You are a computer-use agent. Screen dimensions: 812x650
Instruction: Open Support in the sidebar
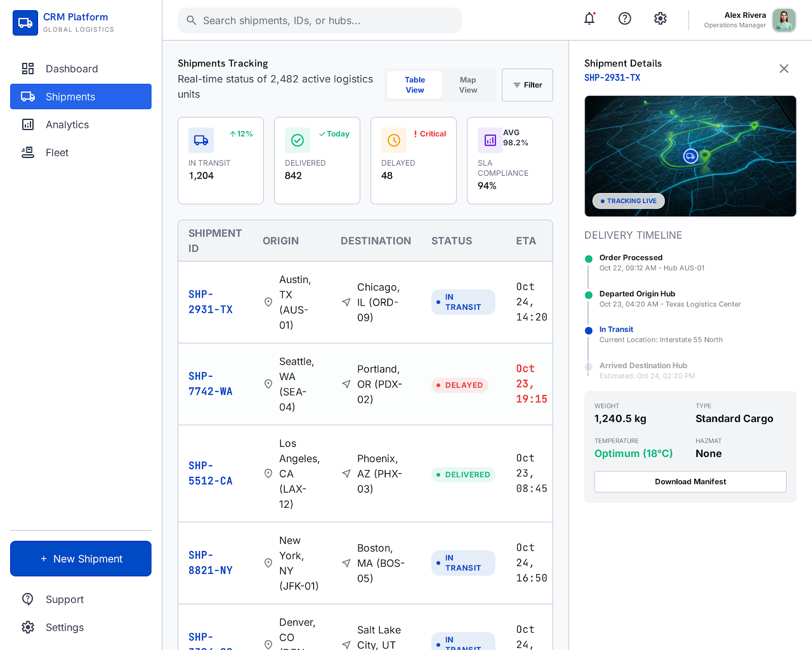81,599
